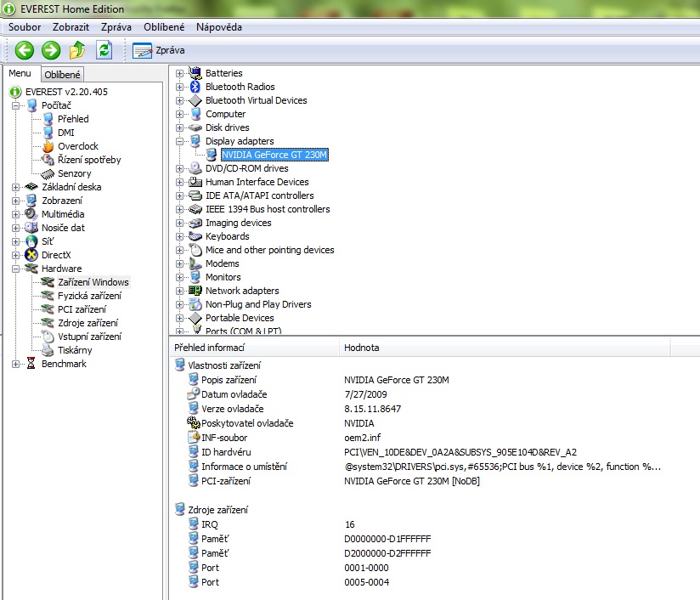Click the Refresh toolbar icon
Viewport: 700px width, 600px height.
[x=104, y=50]
